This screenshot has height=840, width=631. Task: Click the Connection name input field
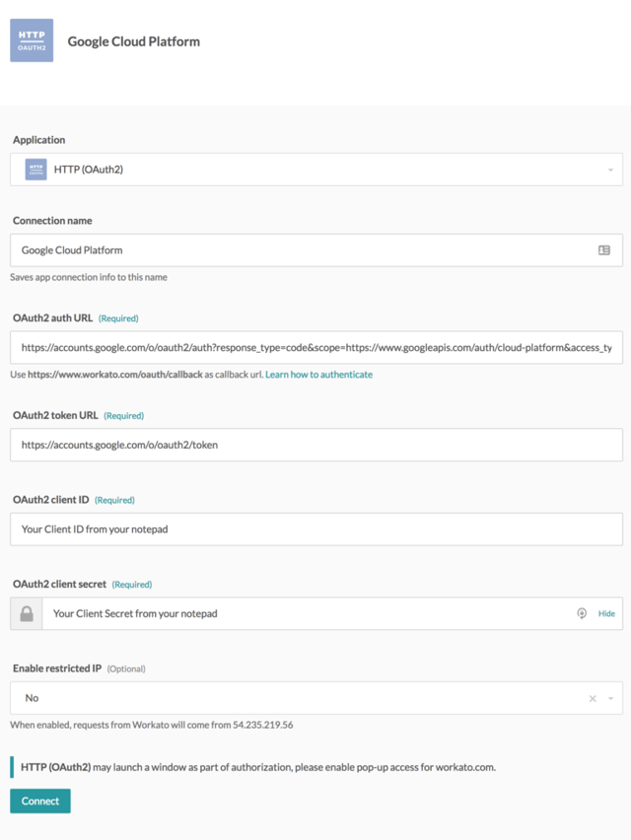(316, 250)
